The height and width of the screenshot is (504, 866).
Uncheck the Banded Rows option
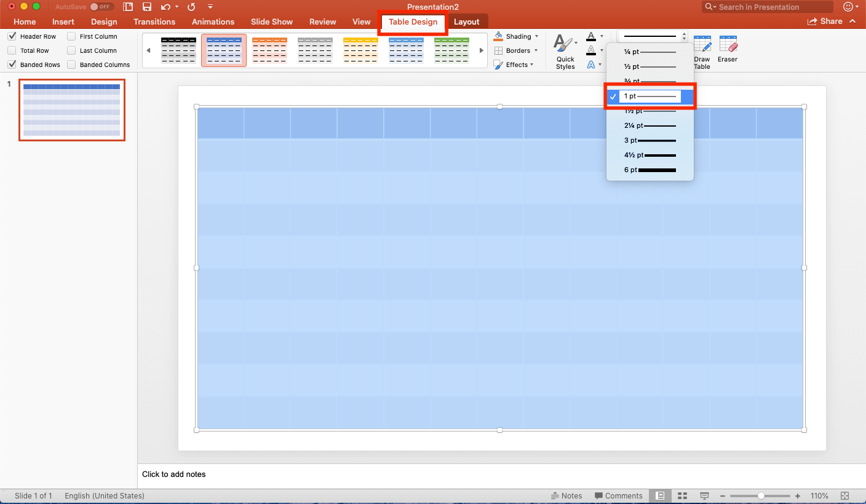[10, 65]
